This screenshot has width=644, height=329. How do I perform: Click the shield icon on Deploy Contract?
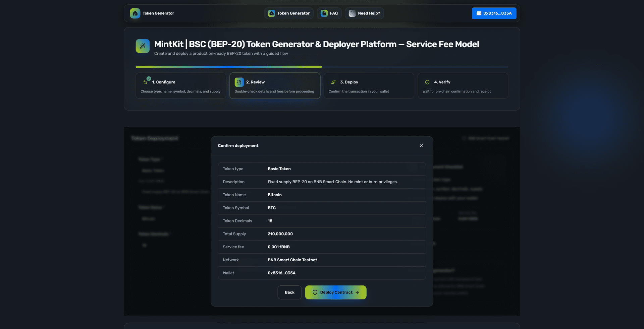(315, 292)
